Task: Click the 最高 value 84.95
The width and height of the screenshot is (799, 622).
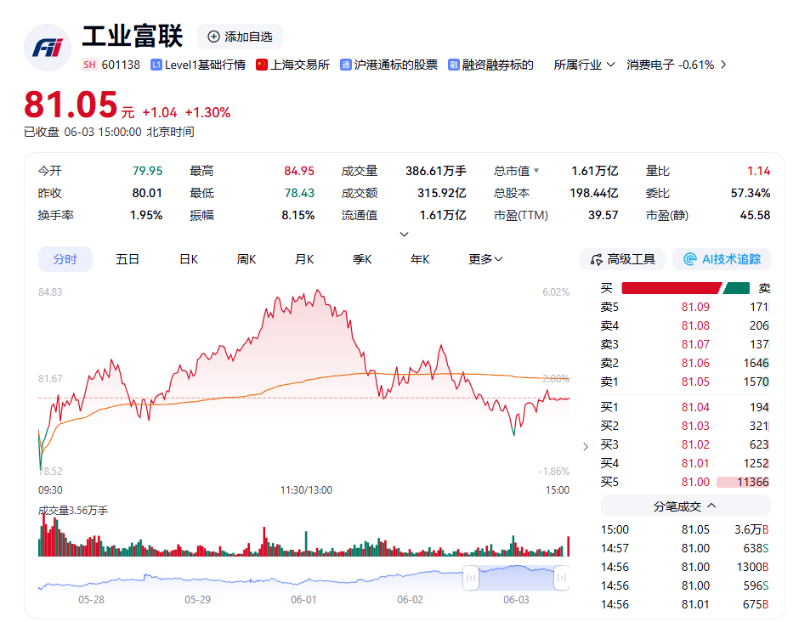Action: [299, 171]
